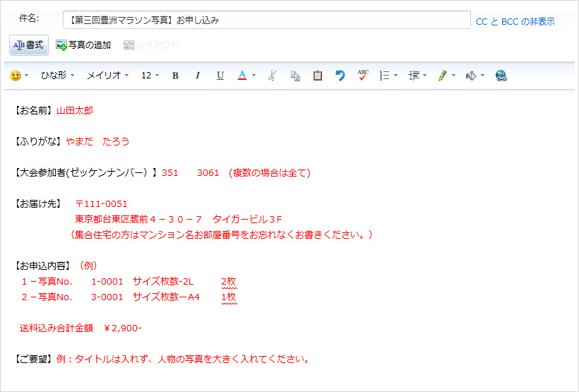The width and height of the screenshot is (579, 392).
Task: Click the numbered list icon
Action: click(384, 76)
